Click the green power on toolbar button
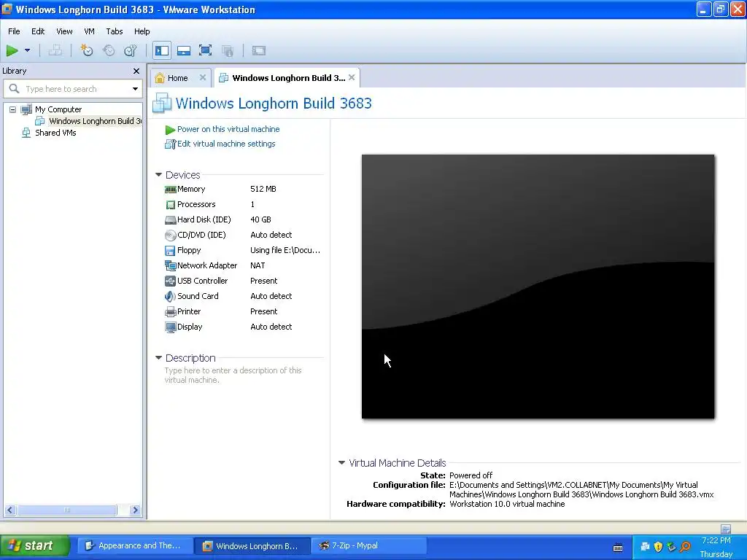 [x=12, y=50]
